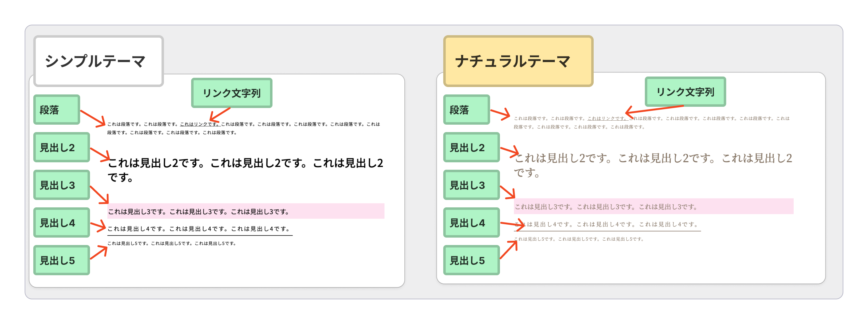The width and height of the screenshot is (868, 324).
Task: Click リンク文字列 label in ナチュラルテーマ panel
Action: click(685, 92)
